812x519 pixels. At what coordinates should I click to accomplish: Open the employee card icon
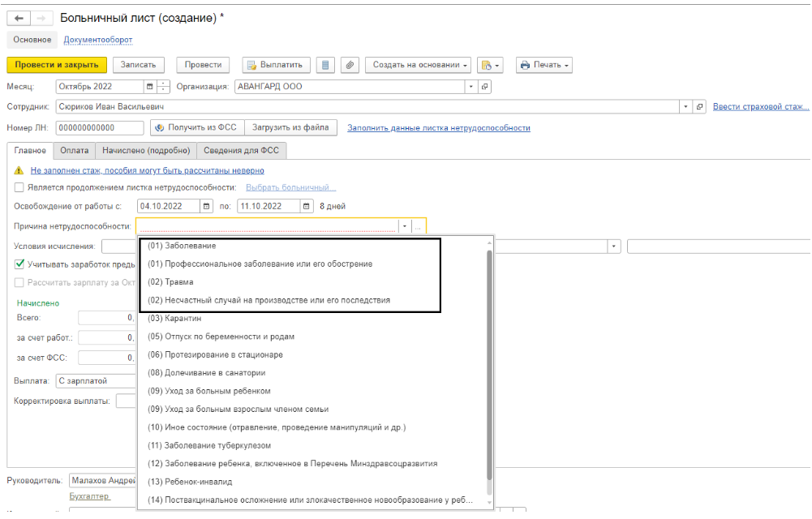(700, 107)
